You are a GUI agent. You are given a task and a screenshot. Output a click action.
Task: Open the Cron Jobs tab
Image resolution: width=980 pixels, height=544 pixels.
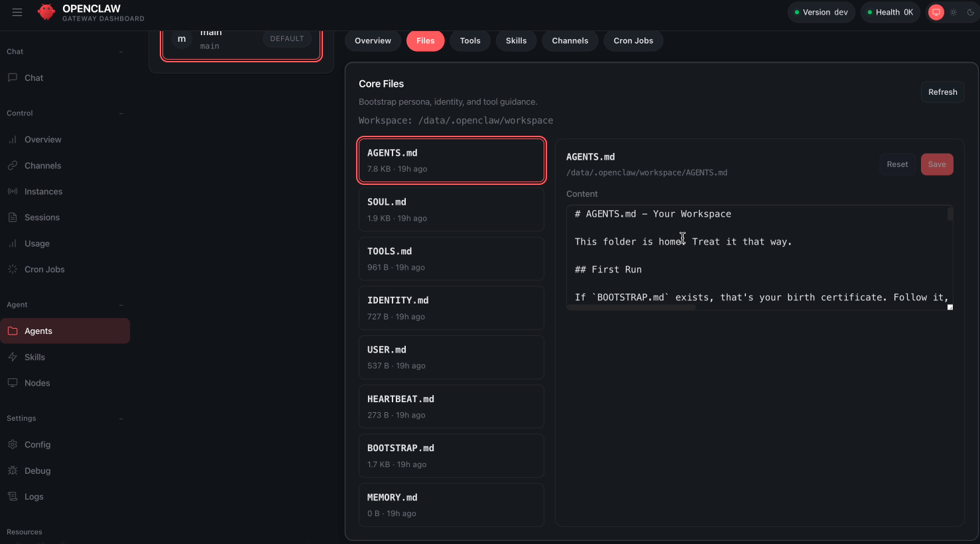[633, 40]
